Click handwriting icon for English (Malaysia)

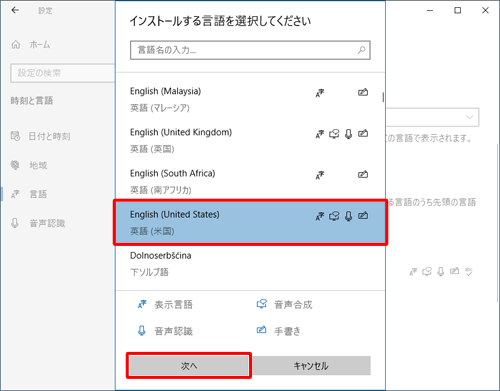coord(363,92)
